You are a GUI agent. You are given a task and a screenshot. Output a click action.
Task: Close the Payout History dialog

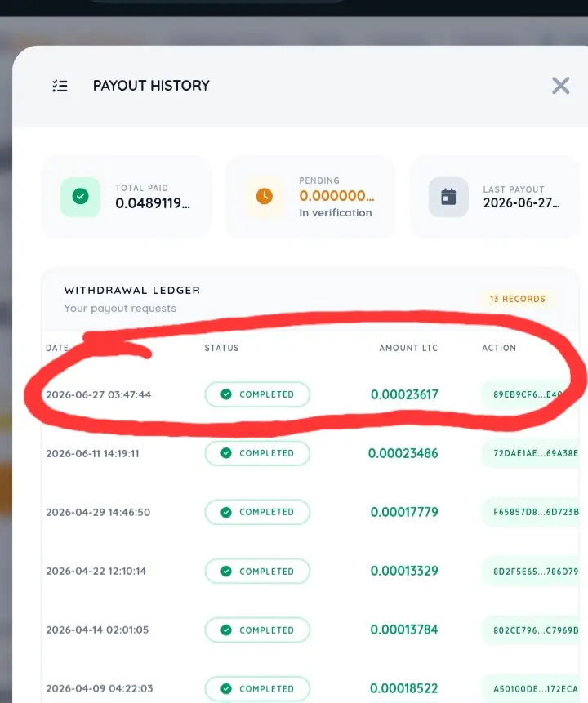point(560,85)
